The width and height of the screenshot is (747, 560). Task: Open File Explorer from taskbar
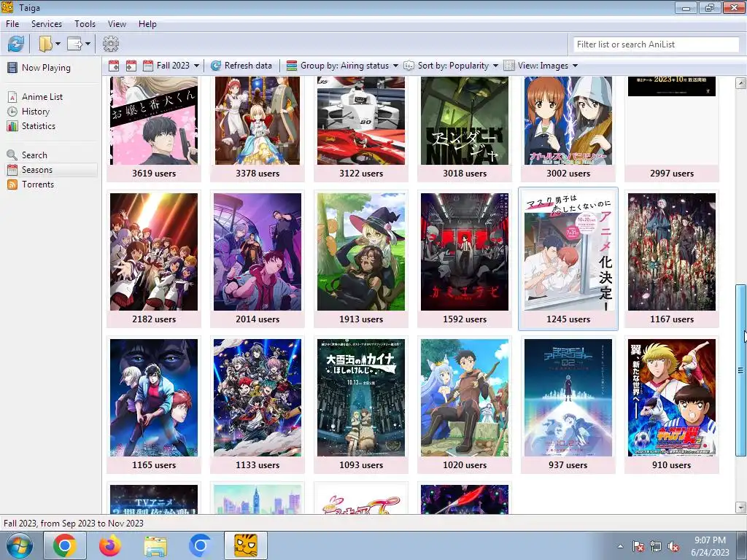tap(155, 545)
